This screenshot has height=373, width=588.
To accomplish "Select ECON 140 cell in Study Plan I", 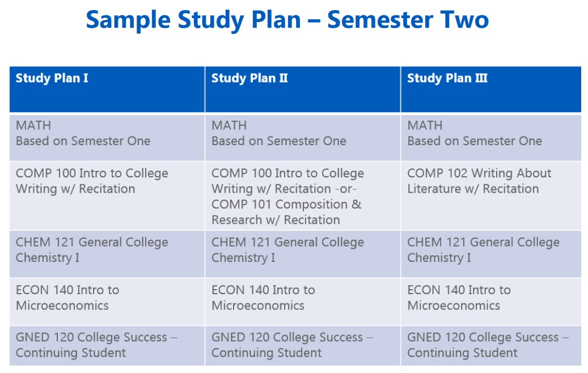I will 67,298.
